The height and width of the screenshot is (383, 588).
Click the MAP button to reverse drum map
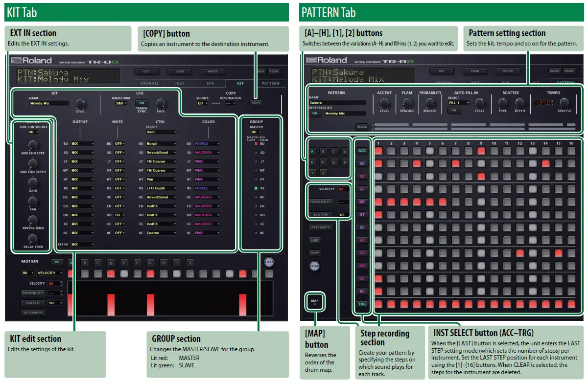coord(314,301)
